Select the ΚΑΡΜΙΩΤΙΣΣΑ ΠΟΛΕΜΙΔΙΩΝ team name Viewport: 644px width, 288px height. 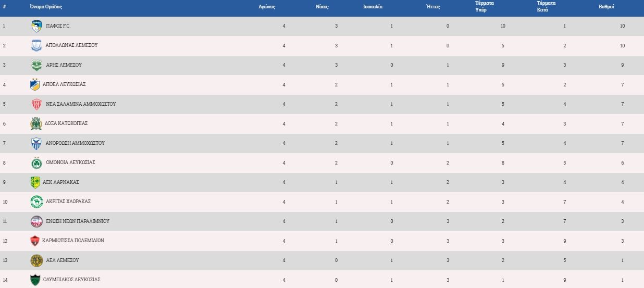pyautogui.click(x=73, y=240)
